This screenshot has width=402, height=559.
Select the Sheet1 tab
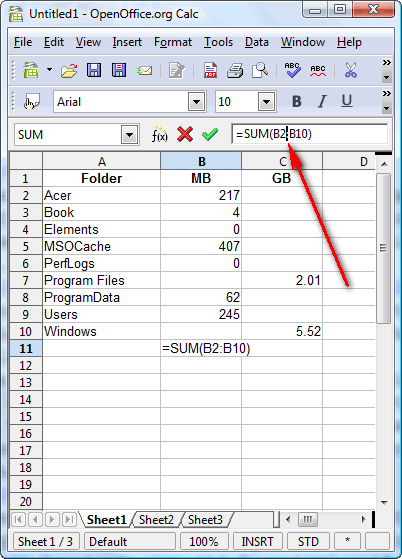click(x=107, y=519)
